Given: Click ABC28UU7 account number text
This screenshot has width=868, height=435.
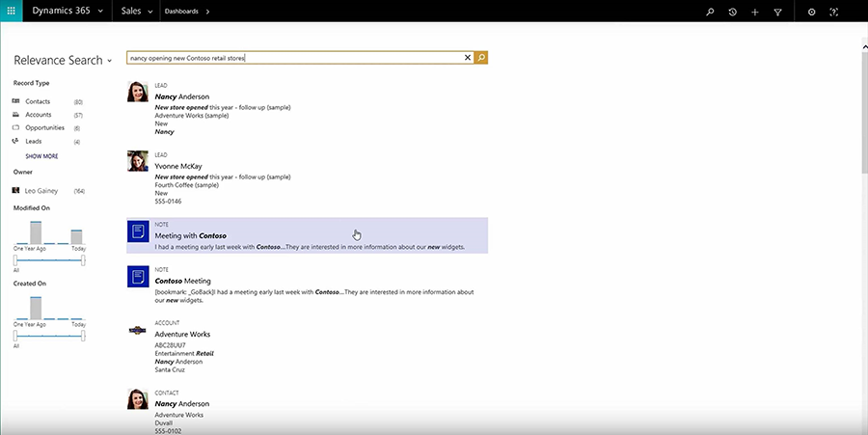Looking at the screenshot, I should [x=170, y=345].
